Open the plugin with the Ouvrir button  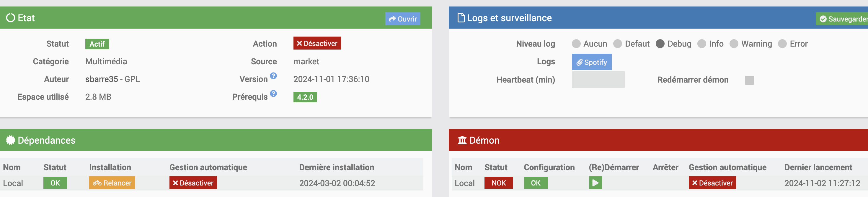point(403,19)
